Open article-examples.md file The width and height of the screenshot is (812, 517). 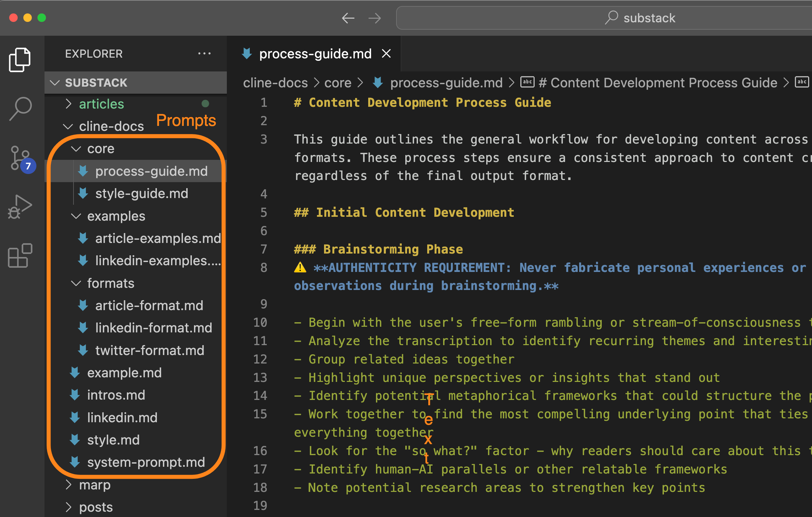(136, 238)
